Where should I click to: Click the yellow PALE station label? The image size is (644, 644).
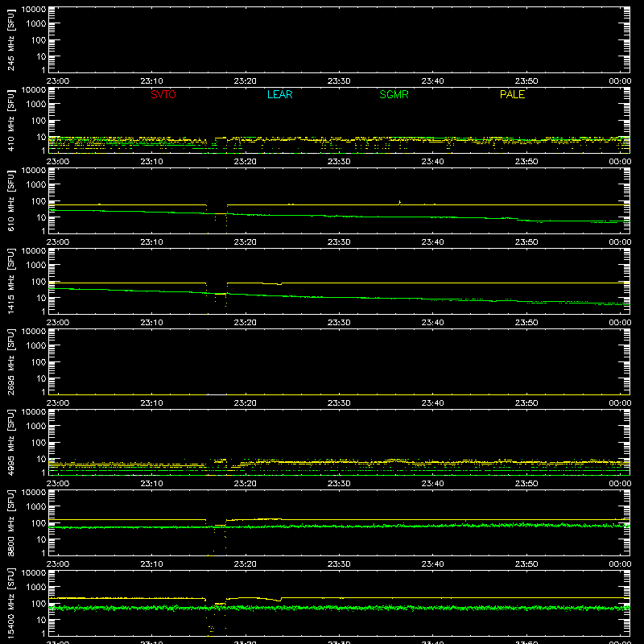pyautogui.click(x=512, y=94)
